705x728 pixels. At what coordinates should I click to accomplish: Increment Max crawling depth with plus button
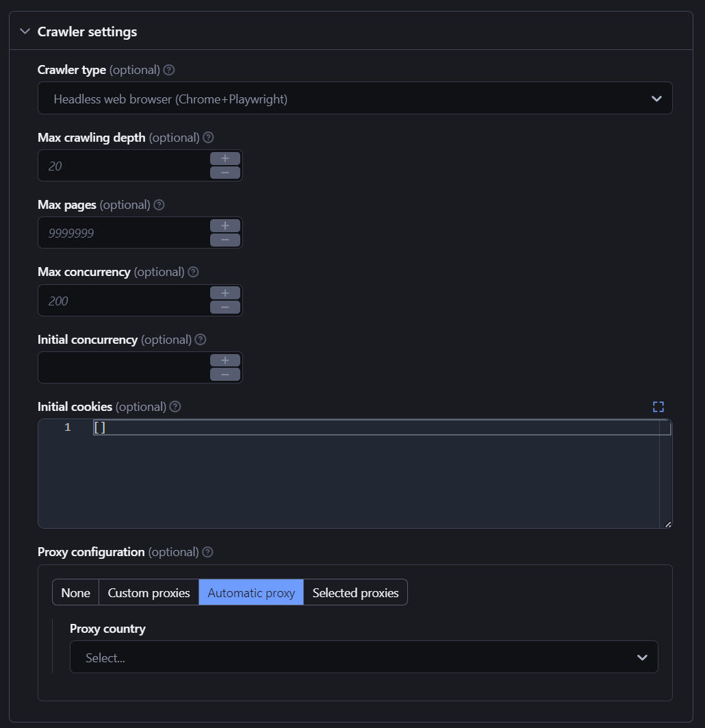point(225,159)
